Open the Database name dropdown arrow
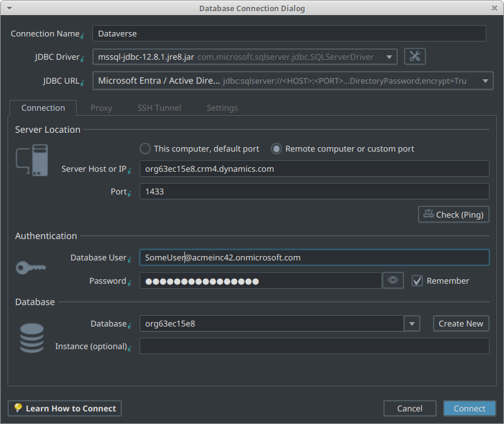Screen dimensions: 504x424 click(x=412, y=323)
